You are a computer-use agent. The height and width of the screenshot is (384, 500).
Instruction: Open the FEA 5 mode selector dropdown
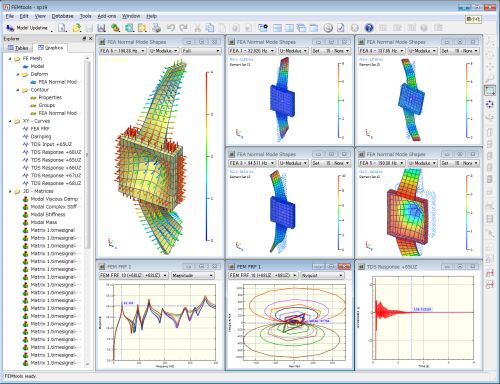[x=122, y=51]
